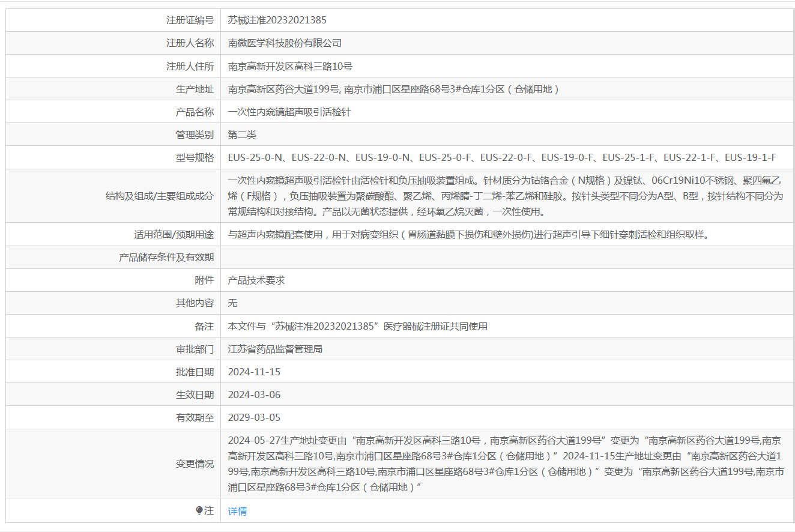Screen dimensions: 795x532
Task: Select approval date 2024-11-15
Action: pyautogui.click(x=254, y=372)
